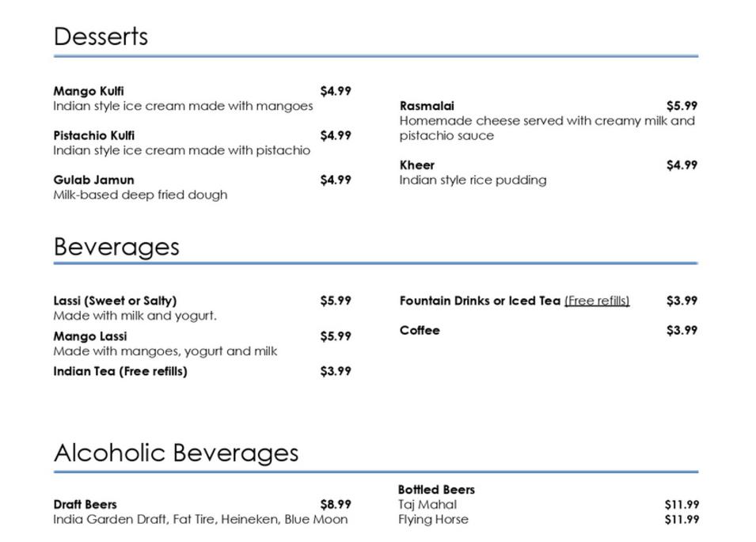Click the Beverages section heading
Screen dimensions: 756x542
[116, 247]
